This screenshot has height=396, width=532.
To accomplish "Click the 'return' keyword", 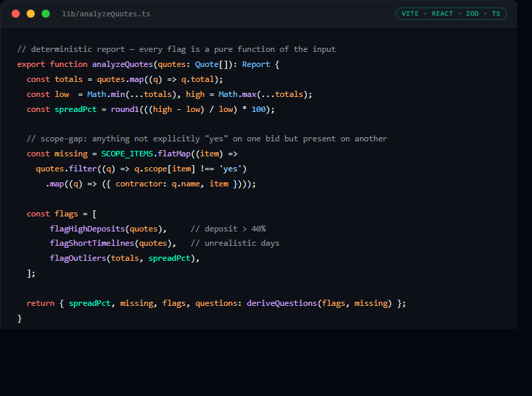I will (x=41, y=303).
